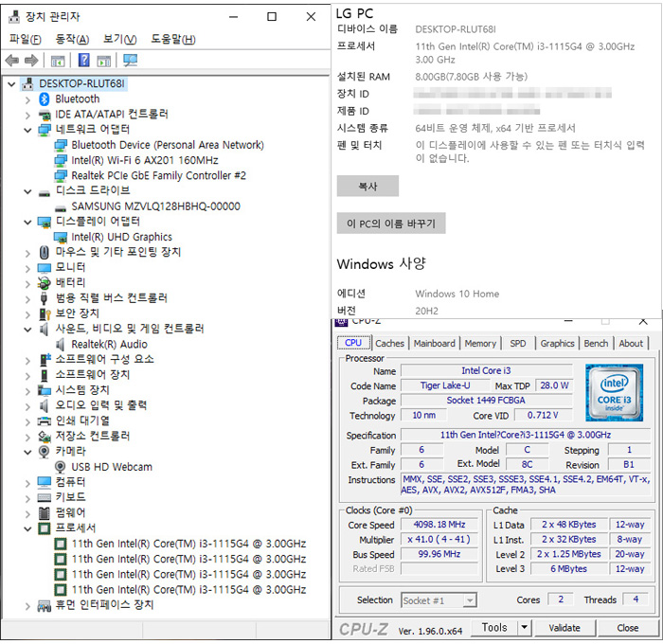The height and width of the screenshot is (644, 663).
Task: Click the rename this PC button
Action: click(391, 224)
